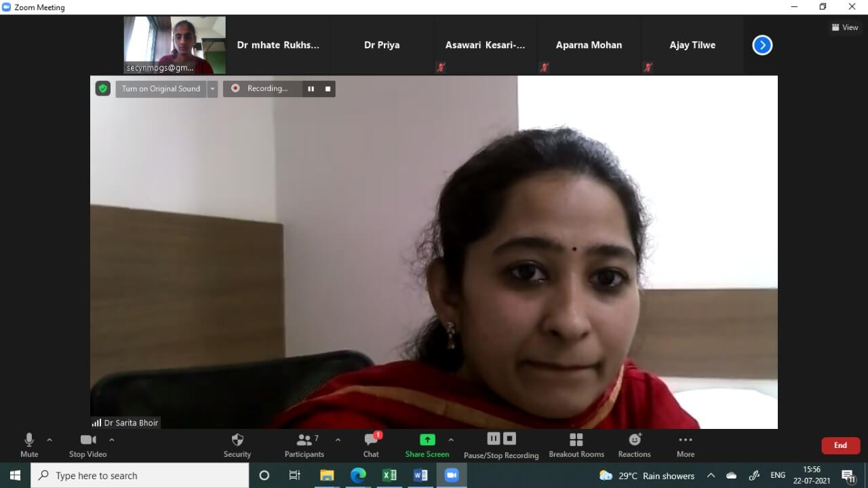Click the Windows taskbar search box
Screen dimensions: 868x488
click(140, 476)
